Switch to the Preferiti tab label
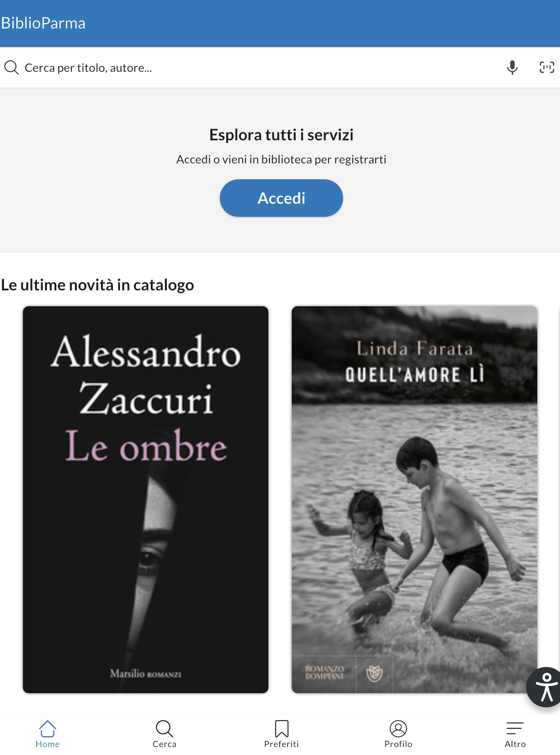 tap(281, 744)
